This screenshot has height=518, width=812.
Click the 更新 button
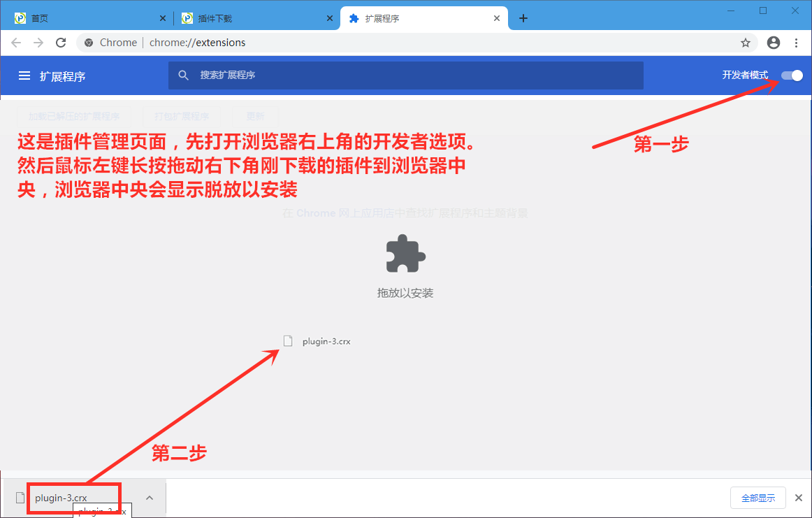coord(255,115)
